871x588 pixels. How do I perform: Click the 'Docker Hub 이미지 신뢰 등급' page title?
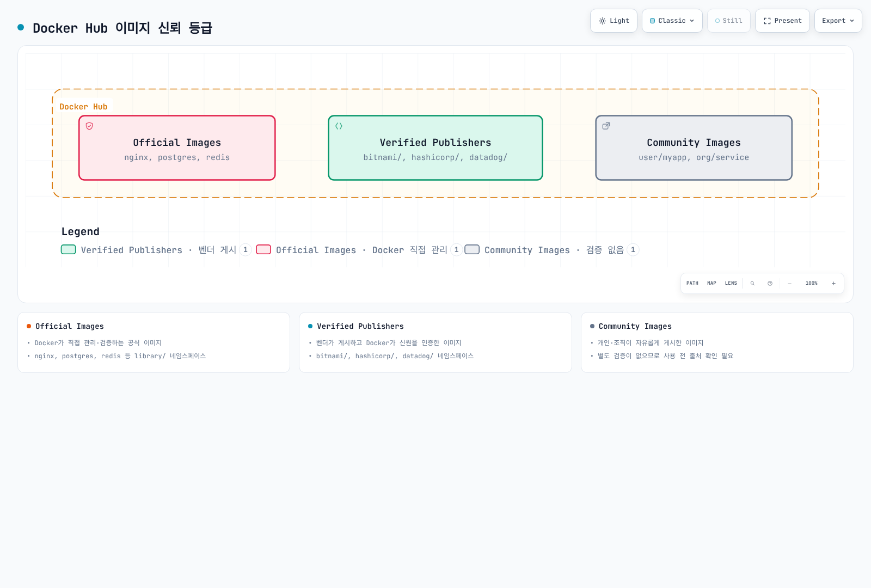122,28
